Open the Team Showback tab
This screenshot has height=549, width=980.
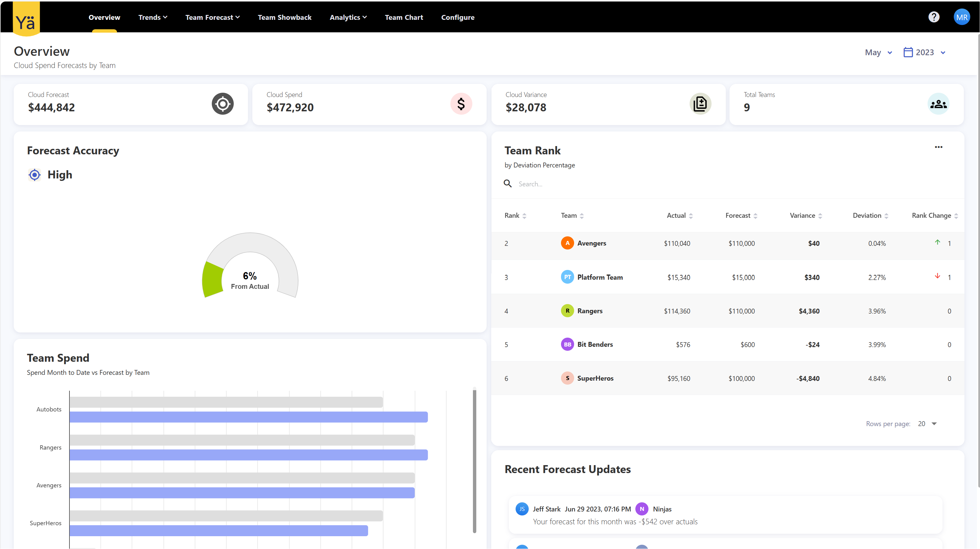point(284,17)
